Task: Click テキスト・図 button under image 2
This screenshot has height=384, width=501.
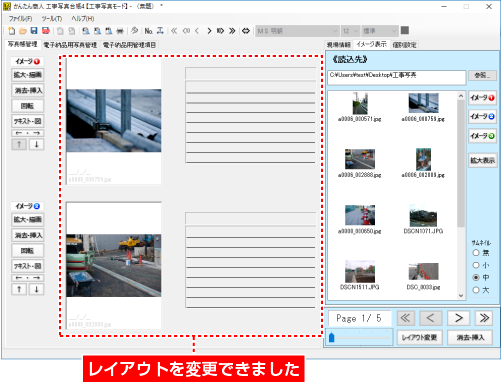Action: tap(28, 266)
